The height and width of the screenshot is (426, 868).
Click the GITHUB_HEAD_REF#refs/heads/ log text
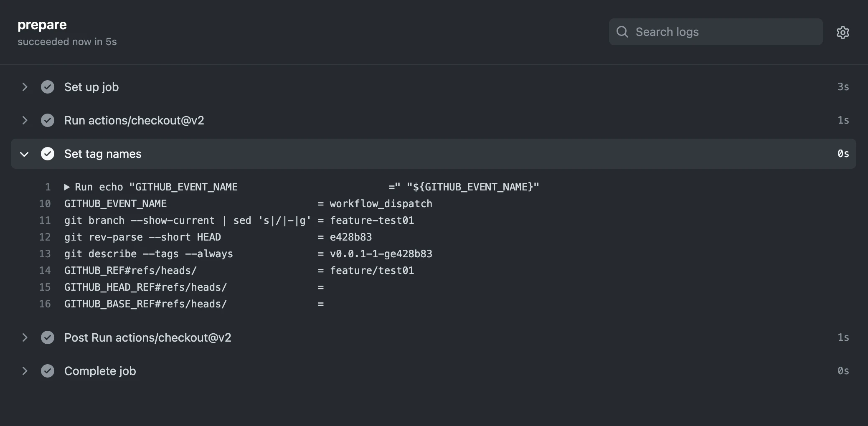point(145,287)
